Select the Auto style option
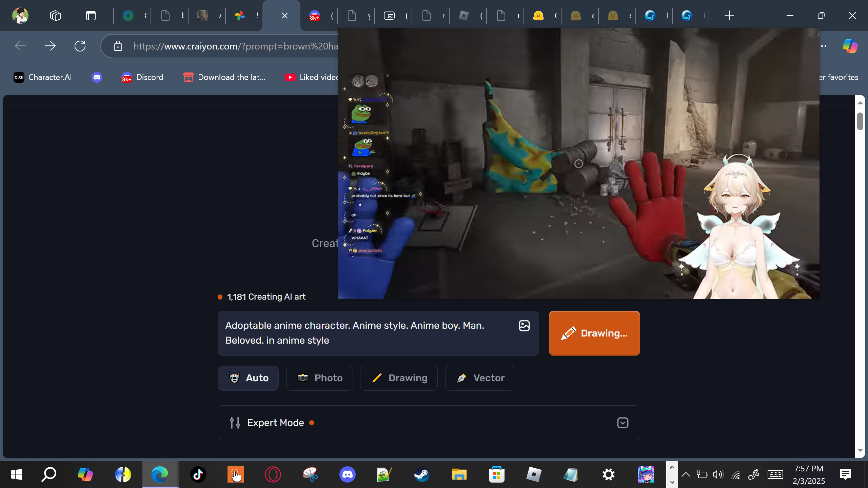Viewport: 868px width, 488px height. coord(248,378)
